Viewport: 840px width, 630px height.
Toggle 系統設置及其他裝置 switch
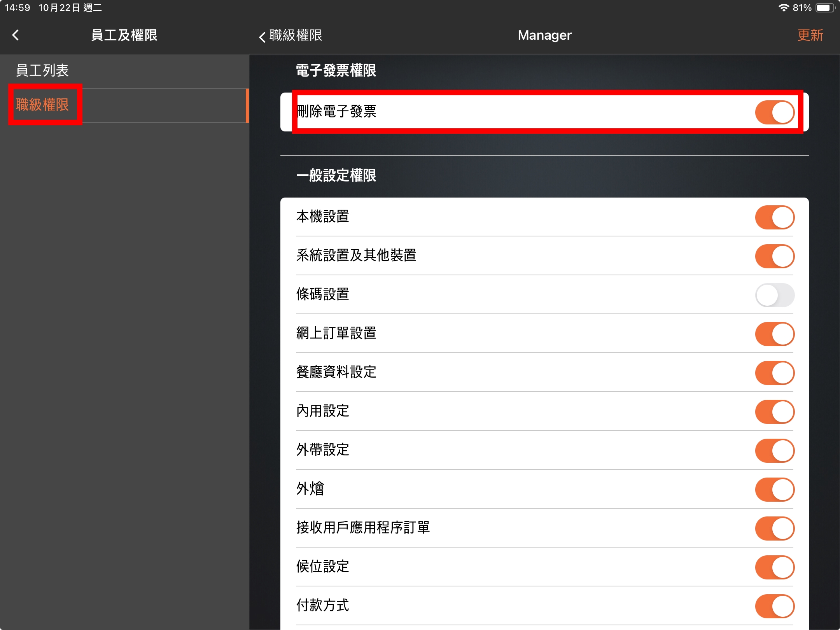775,256
